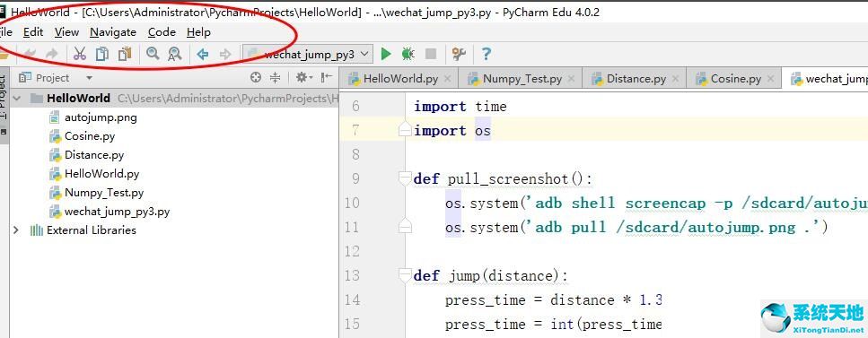Fold the pull_screenshot function at line 9
868x338 pixels.
(x=405, y=178)
